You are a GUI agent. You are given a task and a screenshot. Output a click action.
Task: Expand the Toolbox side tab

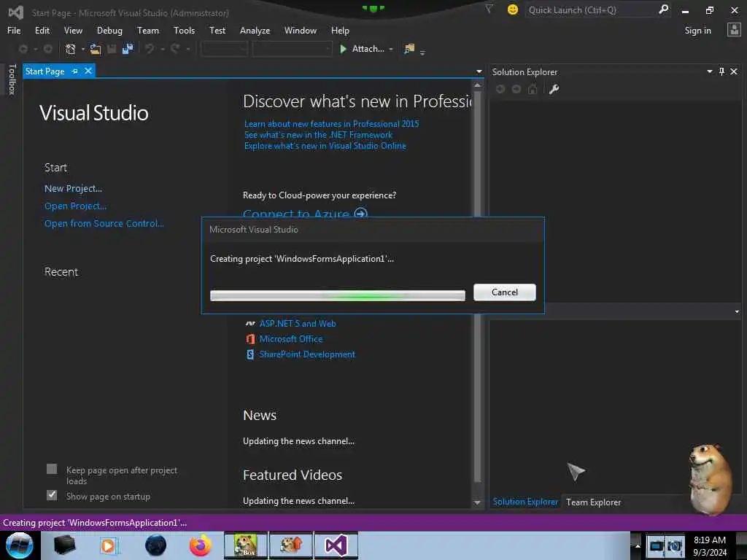click(x=12, y=79)
